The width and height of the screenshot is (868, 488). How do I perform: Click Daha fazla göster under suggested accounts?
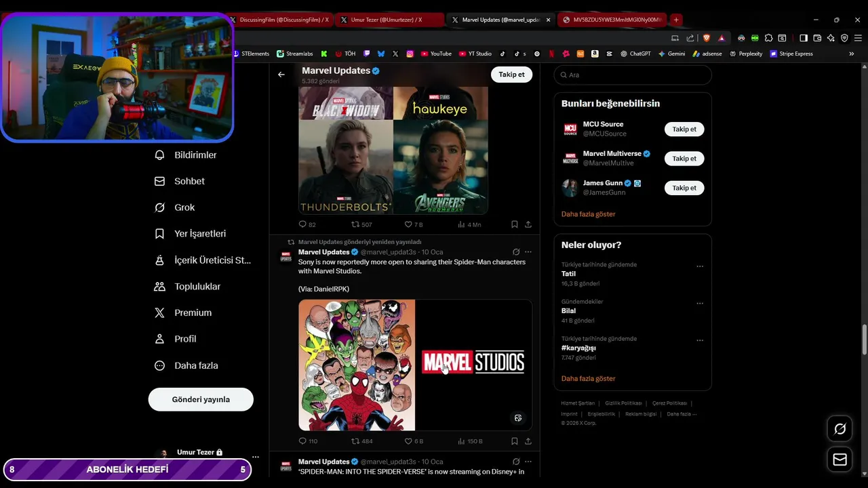[x=588, y=214]
